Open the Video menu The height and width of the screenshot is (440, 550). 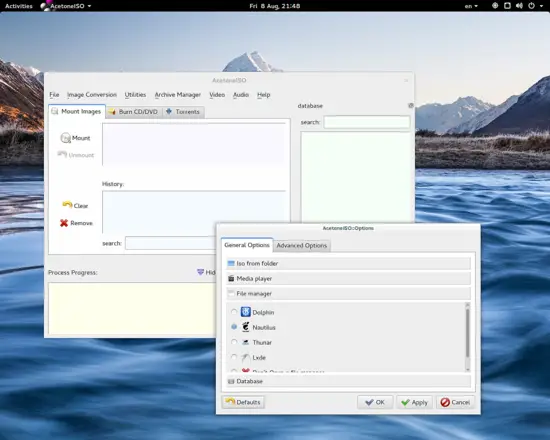pos(217,95)
